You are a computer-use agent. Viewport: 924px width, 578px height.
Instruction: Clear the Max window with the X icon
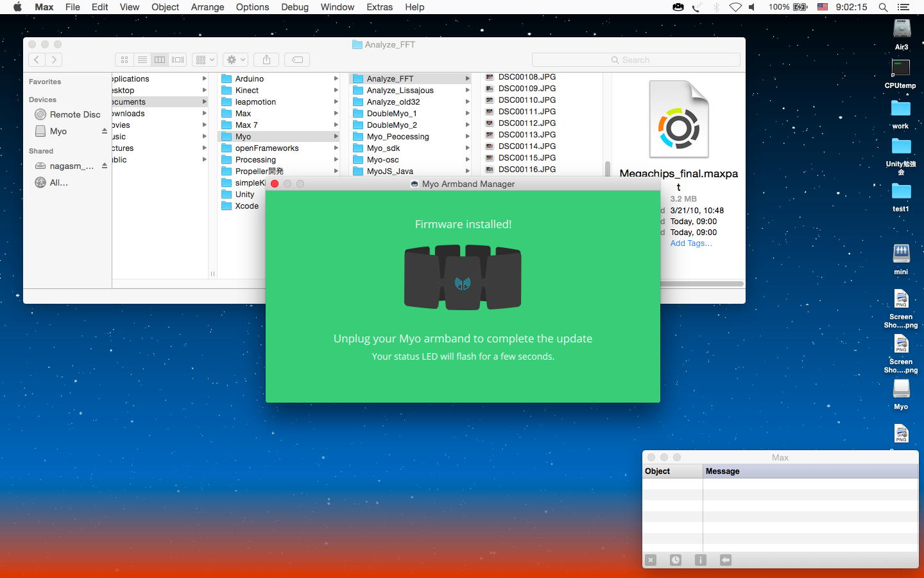pos(651,560)
